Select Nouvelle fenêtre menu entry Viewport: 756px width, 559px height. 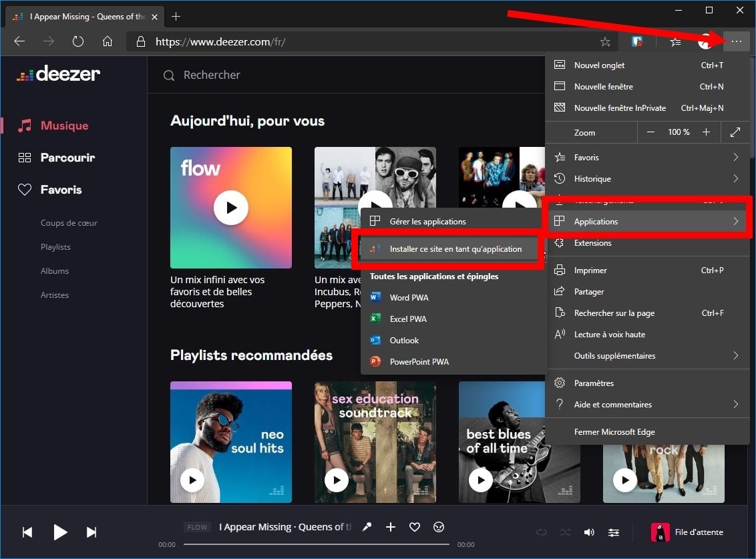pos(647,86)
